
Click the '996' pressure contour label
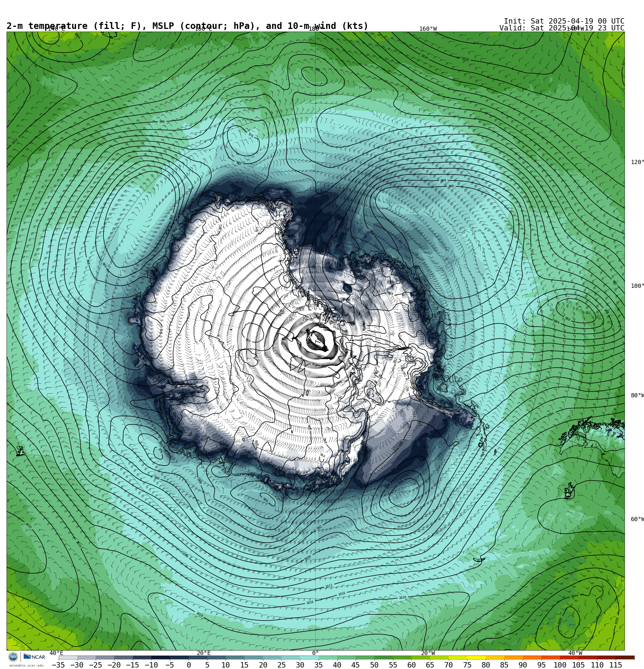(x=162, y=122)
